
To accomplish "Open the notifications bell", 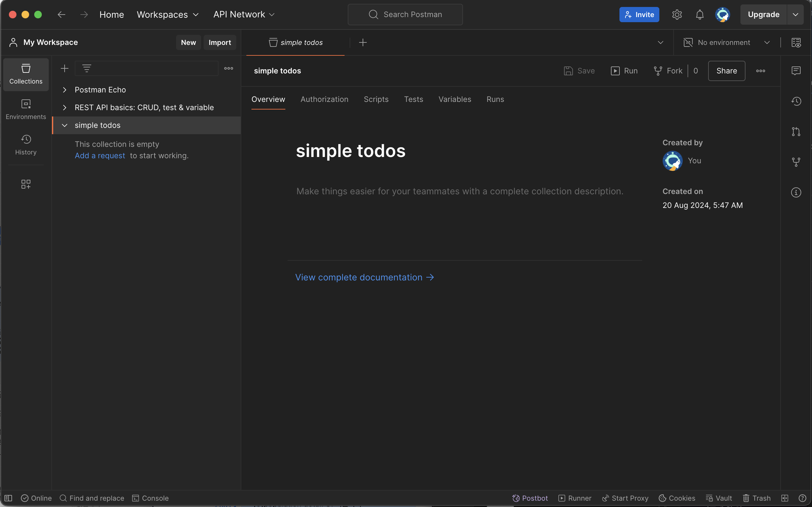I will (x=700, y=15).
